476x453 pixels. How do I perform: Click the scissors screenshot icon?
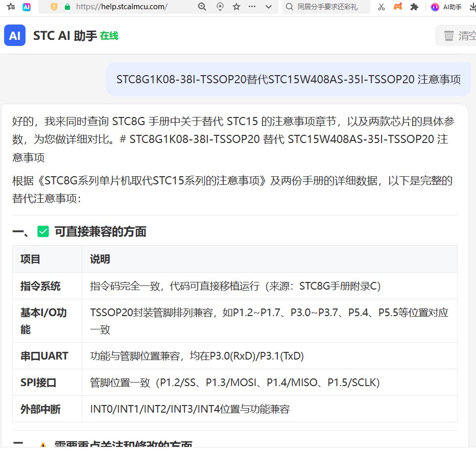coord(382,7)
